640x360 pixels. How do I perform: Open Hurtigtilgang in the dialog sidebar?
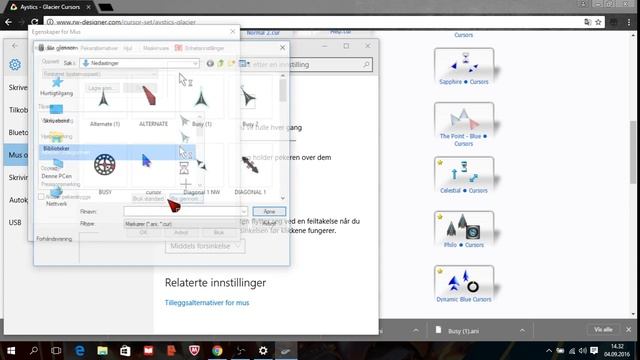(x=57, y=87)
